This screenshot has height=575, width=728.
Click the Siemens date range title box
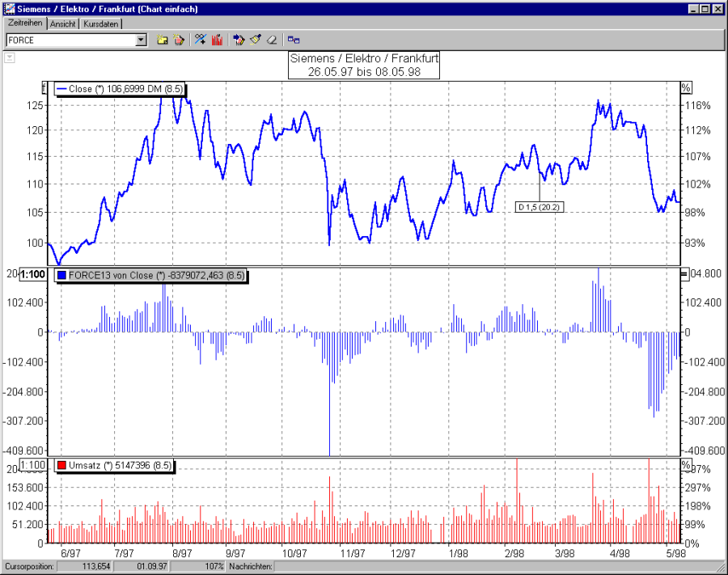click(x=363, y=66)
